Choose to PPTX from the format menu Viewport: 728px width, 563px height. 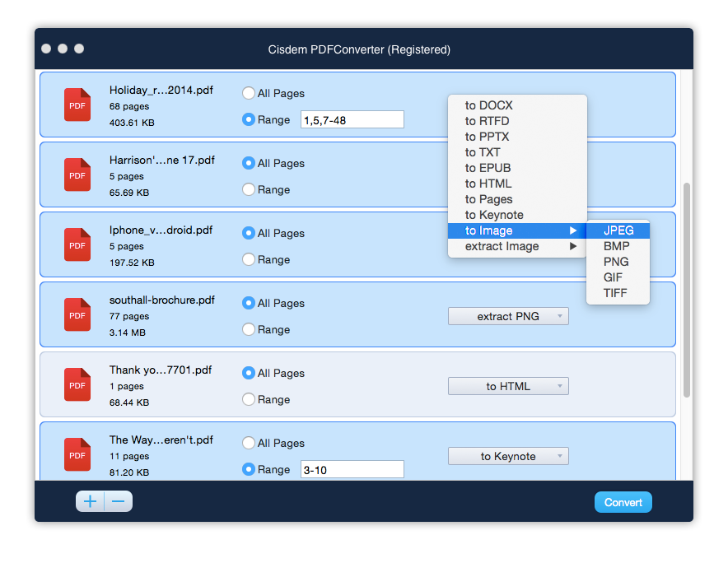pos(517,137)
